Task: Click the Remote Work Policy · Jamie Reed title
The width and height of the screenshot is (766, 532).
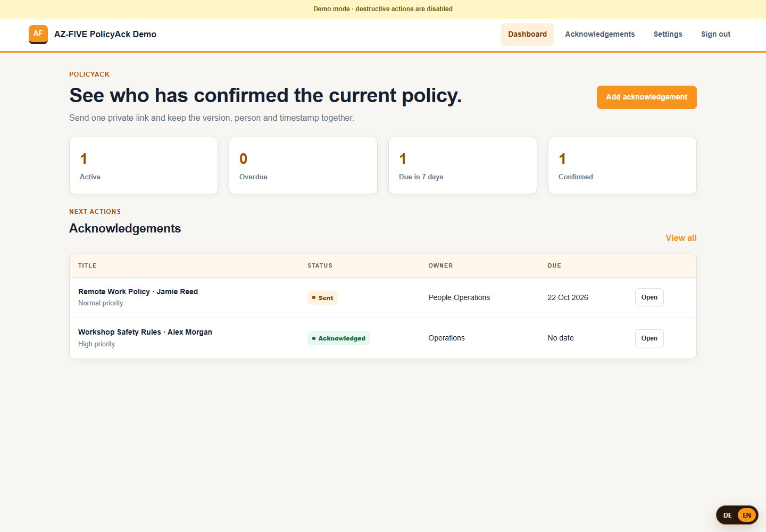Action: coord(138,292)
